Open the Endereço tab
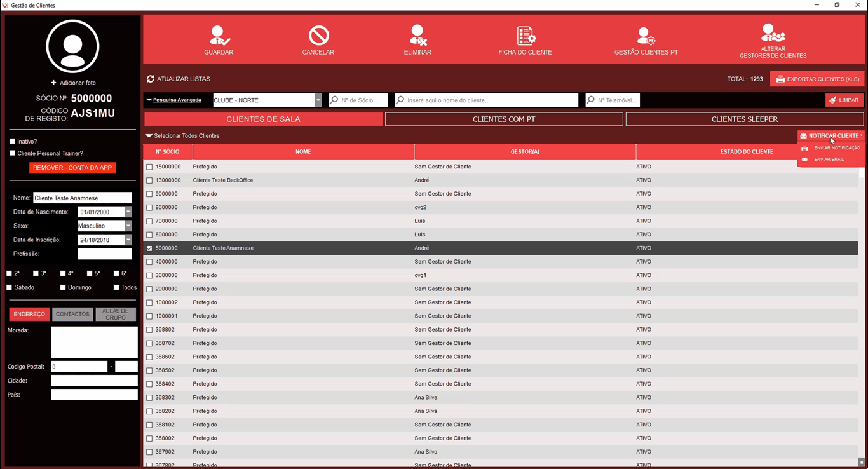This screenshot has width=868, height=469. pyautogui.click(x=29, y=314)
